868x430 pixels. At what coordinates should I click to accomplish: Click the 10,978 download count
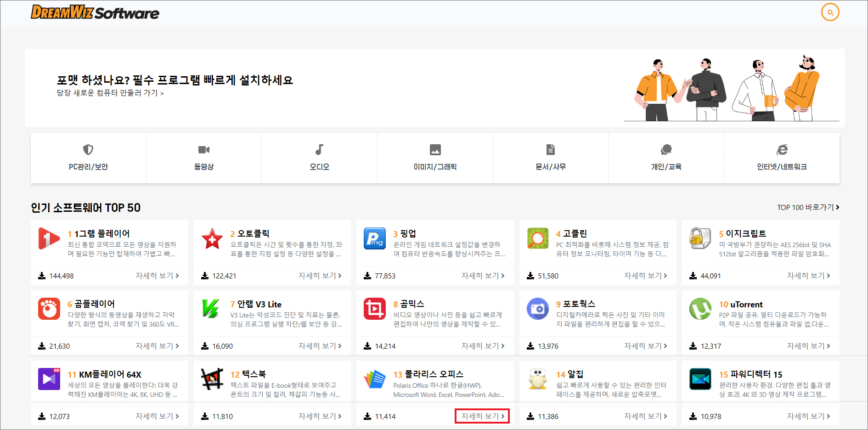[x=710, y=417]
